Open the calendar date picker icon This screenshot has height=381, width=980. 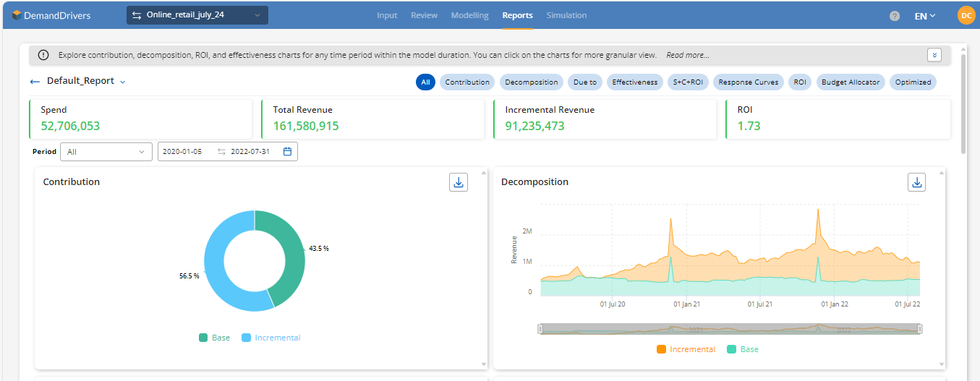287,152
